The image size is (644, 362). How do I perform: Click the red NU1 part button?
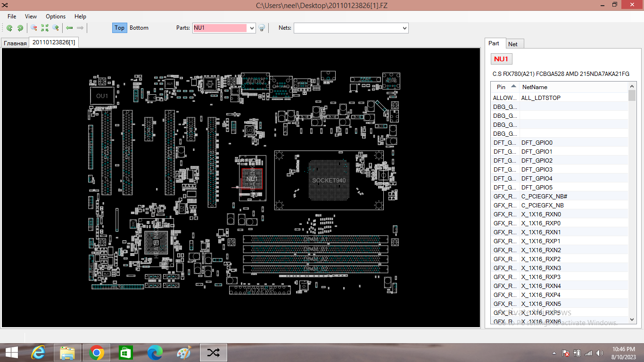[x=501, y=59]
